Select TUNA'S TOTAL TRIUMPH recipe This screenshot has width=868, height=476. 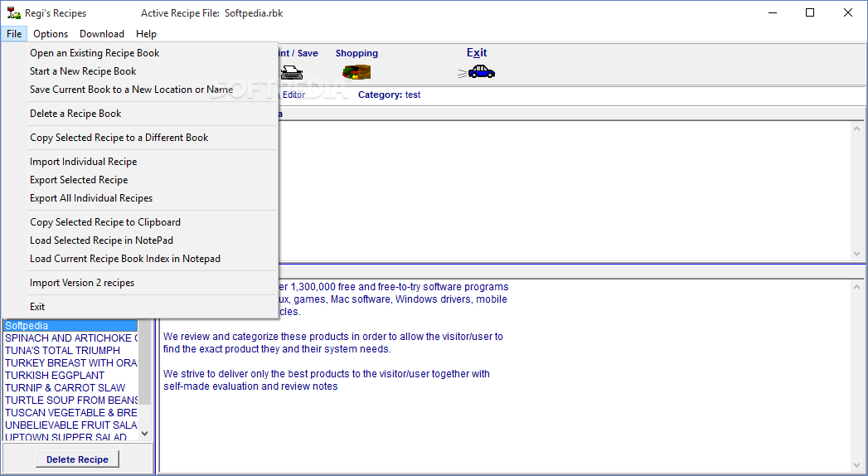(70, 351)
